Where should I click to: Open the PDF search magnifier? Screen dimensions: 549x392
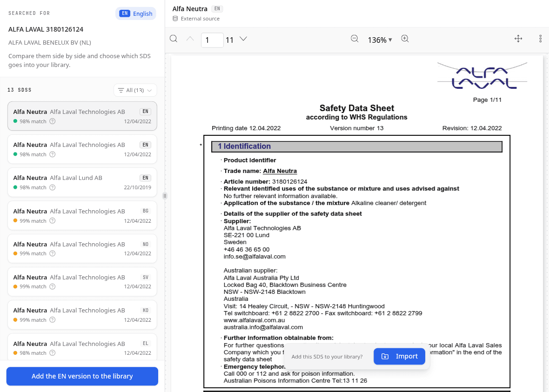(x=174, y=39)
